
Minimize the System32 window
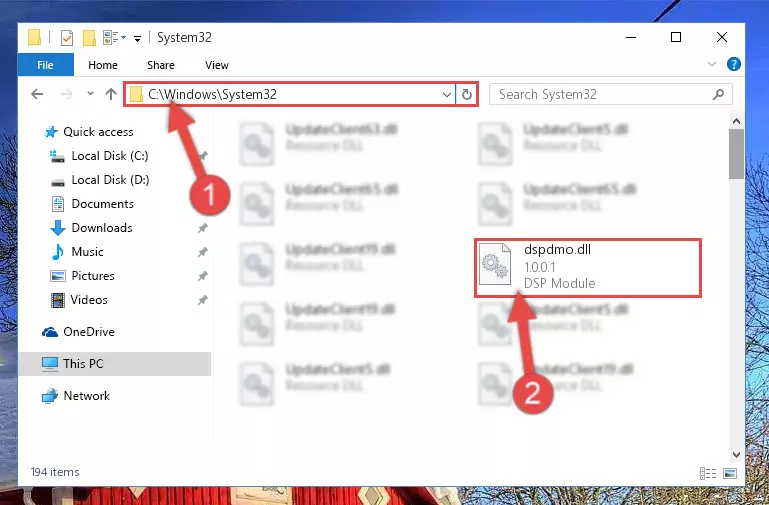(x=631, y=37)
